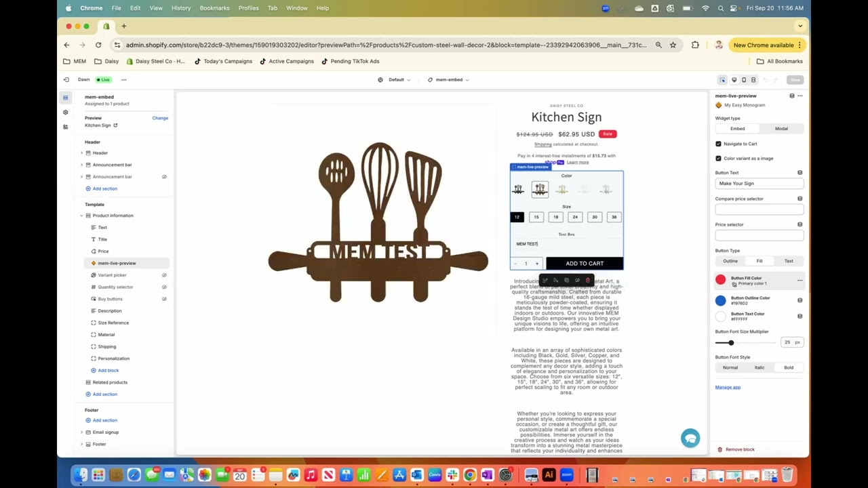Click Remove block button
Screen dimensions: 868x488
(736, 449)
